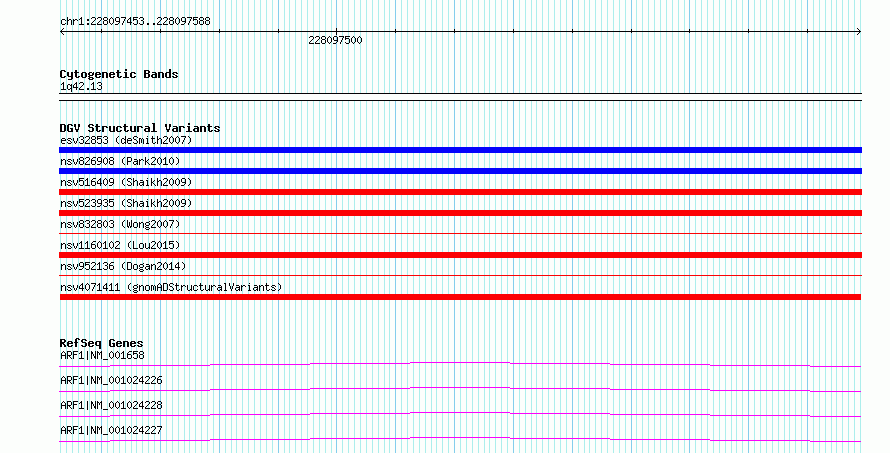
Task: Click the thin red nsv832803 variant line
Action: point(460,233)
